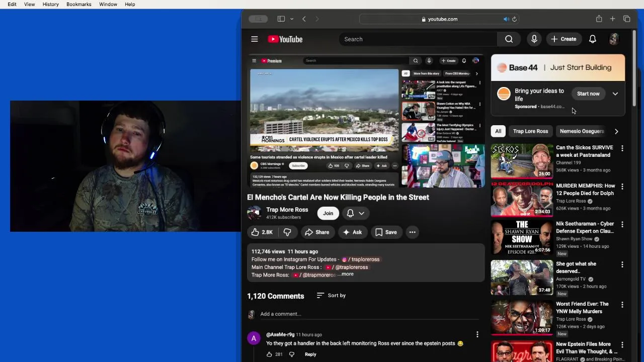The image size is (644, 362).
Task: Go back with Safari back arrow
Action: click(304, 19)
